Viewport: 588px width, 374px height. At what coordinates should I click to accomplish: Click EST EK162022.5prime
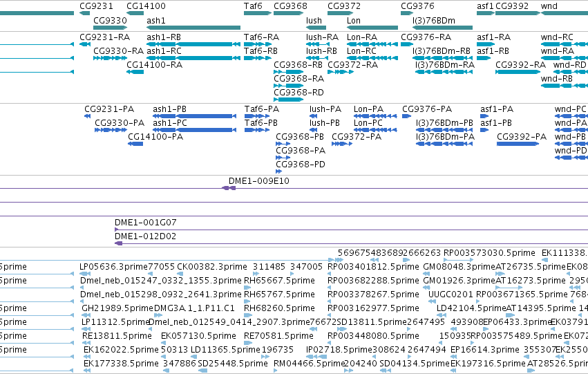121,350
